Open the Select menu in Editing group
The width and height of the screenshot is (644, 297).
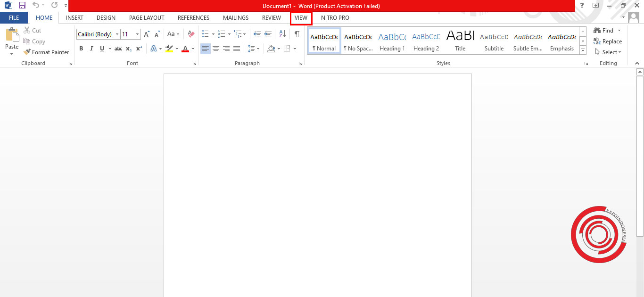[608, 52]
